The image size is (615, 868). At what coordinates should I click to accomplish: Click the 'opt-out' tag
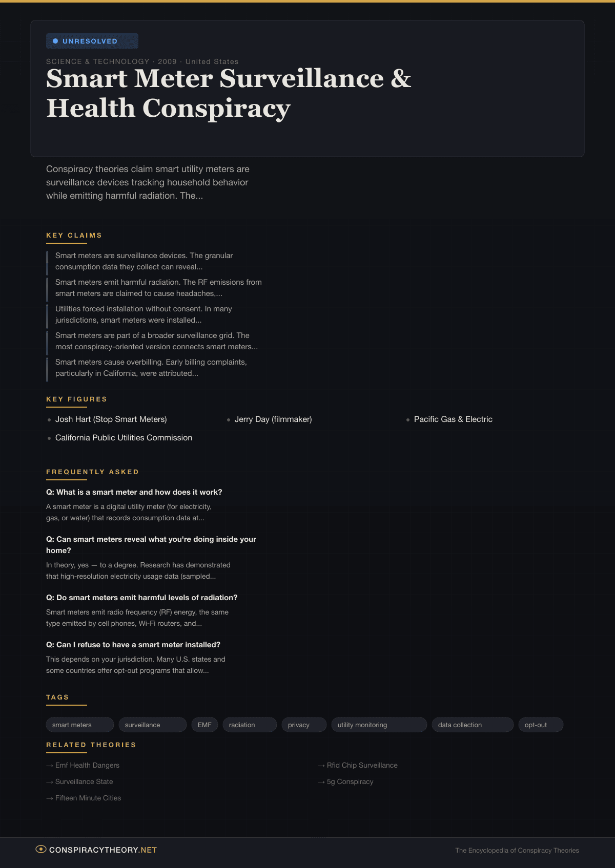click(x=540, y=725)
